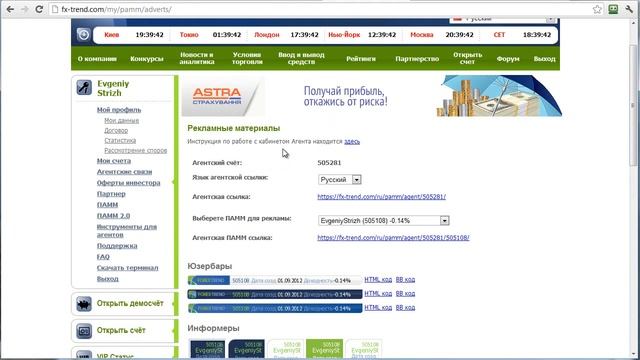
Task: Open the Рейтинги menu item
Action: (x=361, y=59)
